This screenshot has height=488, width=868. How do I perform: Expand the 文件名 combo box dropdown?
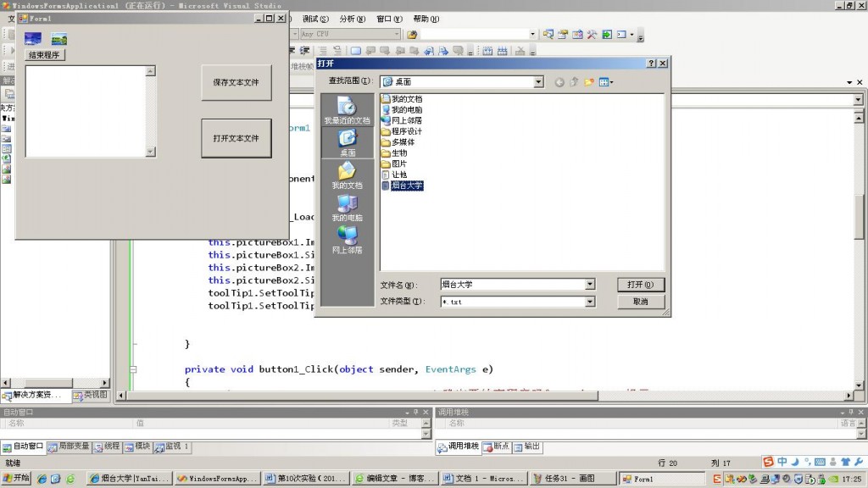click(x=590, y=285)
